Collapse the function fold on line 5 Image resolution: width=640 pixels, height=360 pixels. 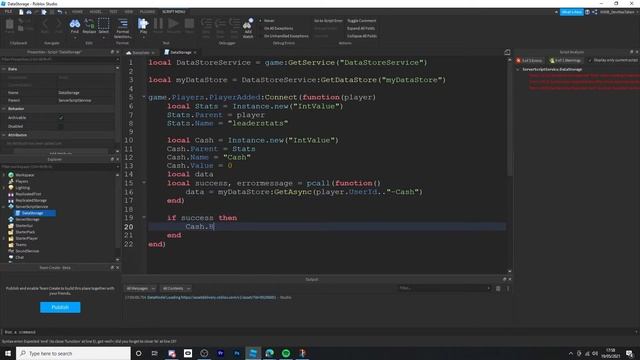[144, 97]
